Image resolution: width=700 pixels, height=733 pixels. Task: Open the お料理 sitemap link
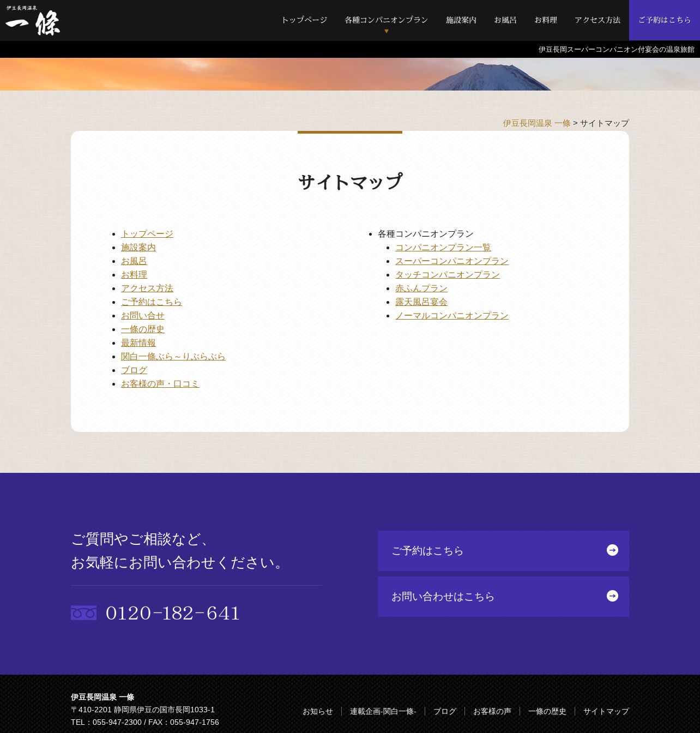pos(134,274)
